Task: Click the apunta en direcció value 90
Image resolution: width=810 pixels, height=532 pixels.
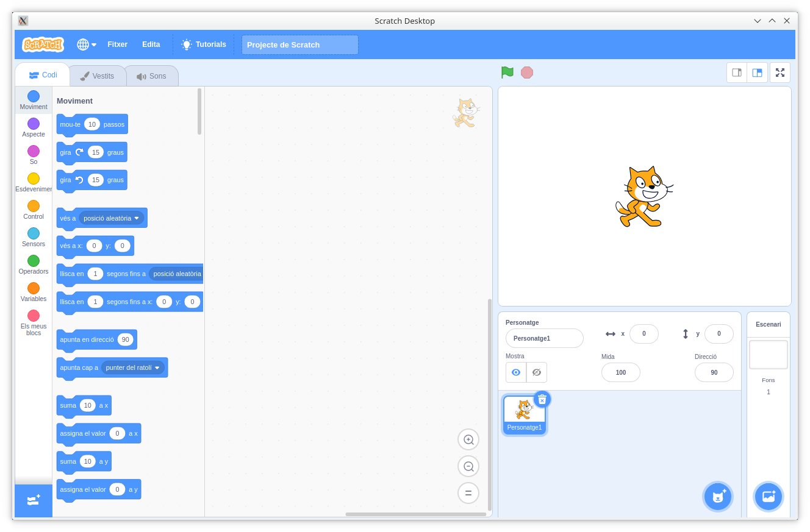Action: point(126,339)
